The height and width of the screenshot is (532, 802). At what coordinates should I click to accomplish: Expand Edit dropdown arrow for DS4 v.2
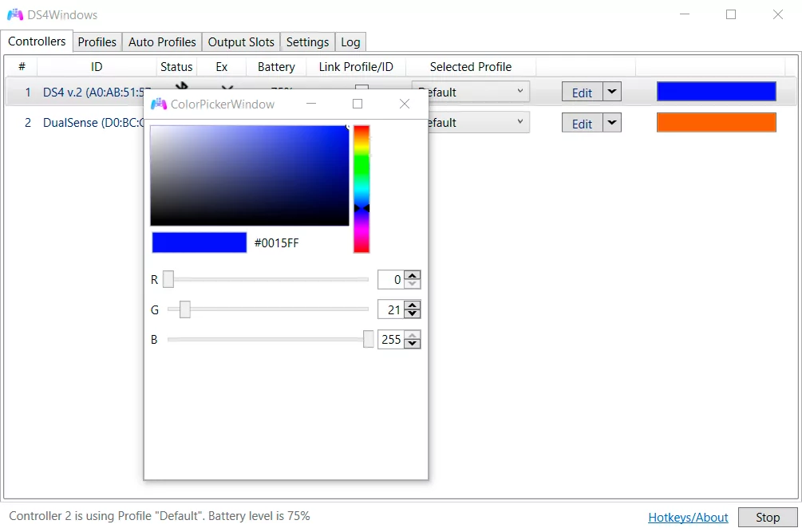612,93
